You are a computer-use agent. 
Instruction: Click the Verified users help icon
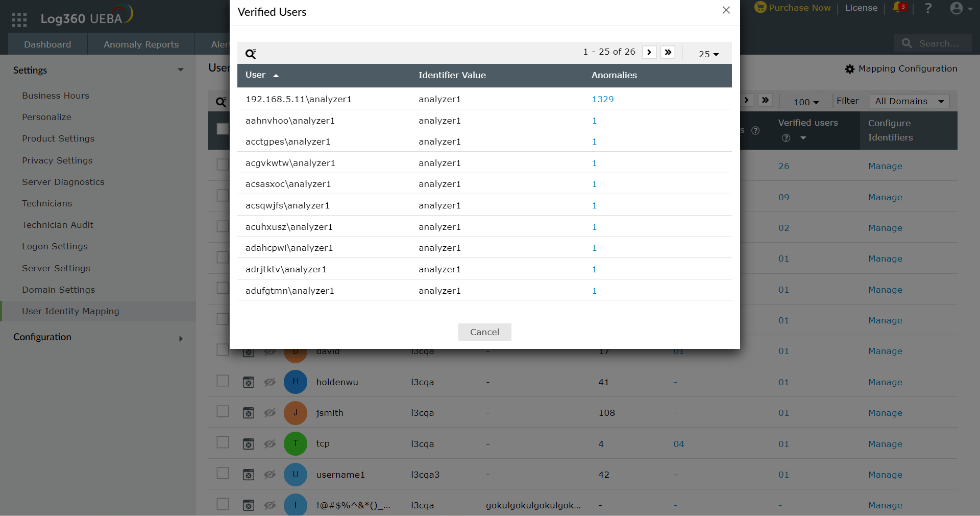(x=786, y=138)
